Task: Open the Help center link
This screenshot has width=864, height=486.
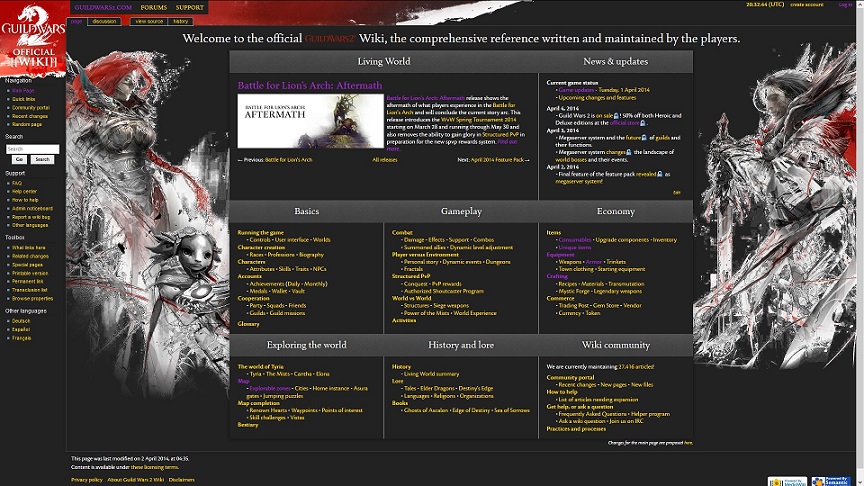Action: (x=24, y=192)
